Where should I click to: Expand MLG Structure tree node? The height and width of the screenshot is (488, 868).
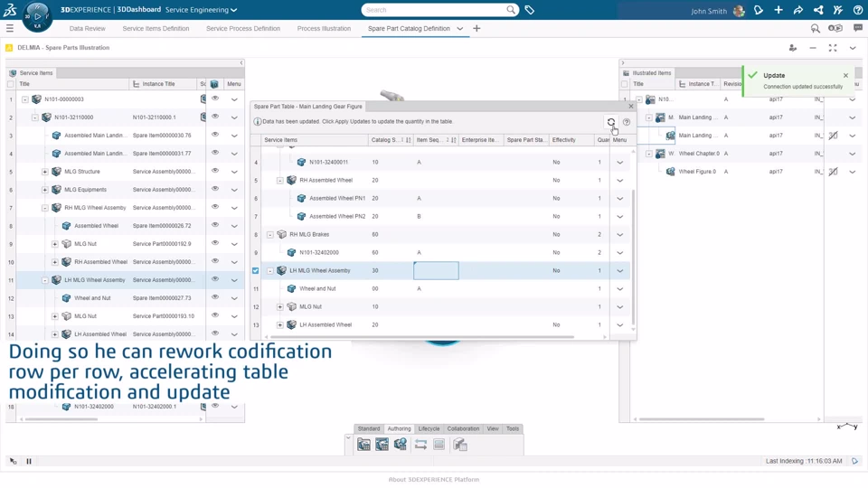pyautogui.click(x=45, y=172)
